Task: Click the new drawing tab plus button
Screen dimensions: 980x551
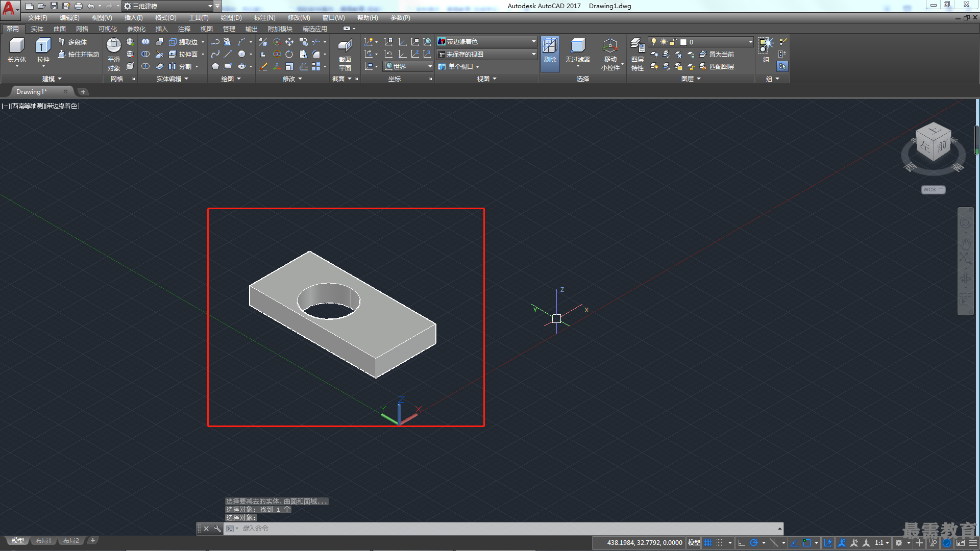Action: [x=83, y=92]
